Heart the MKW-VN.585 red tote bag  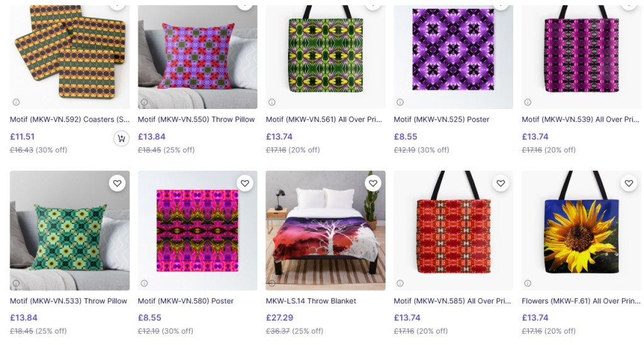point(501,183)
